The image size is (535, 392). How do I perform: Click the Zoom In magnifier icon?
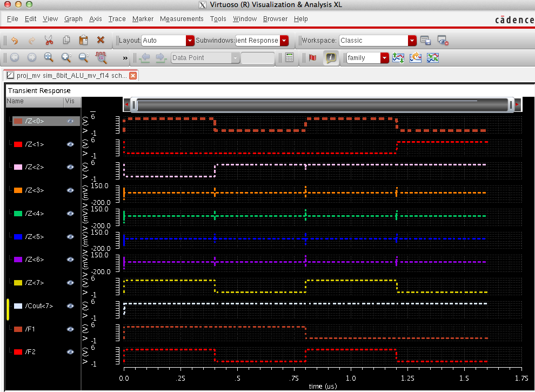pos(66,58)
